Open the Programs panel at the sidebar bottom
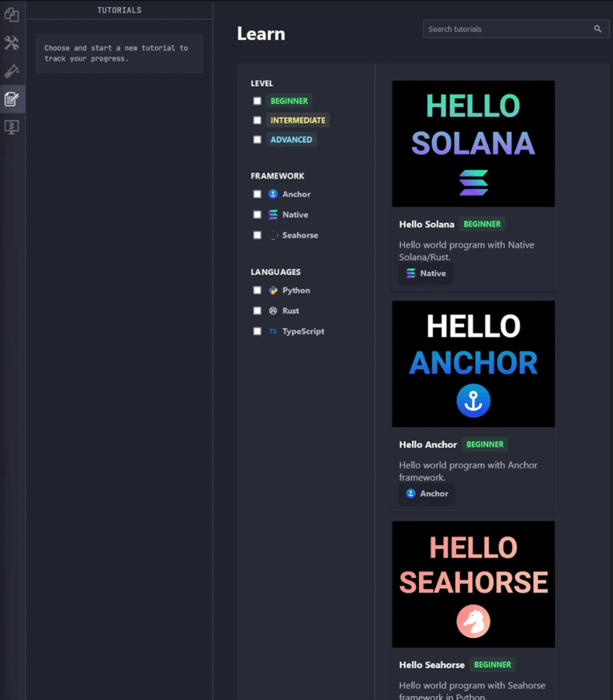This screenshot has width=613, height=700. 12,127
